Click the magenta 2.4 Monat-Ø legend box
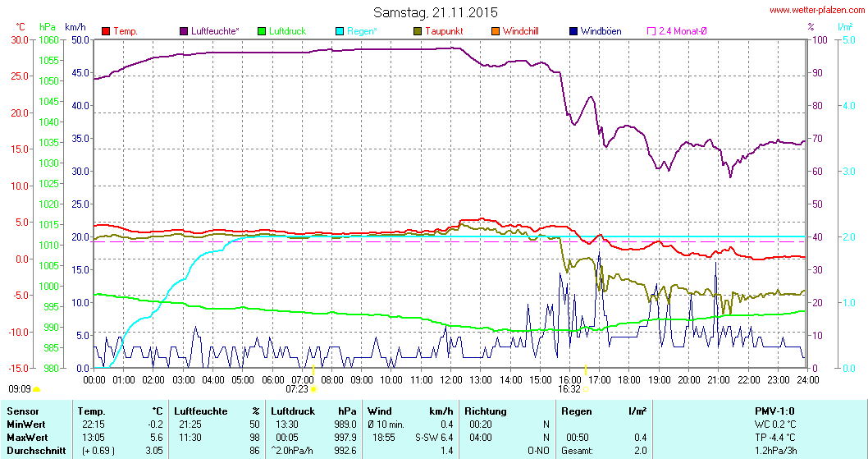 click(651, 31)
